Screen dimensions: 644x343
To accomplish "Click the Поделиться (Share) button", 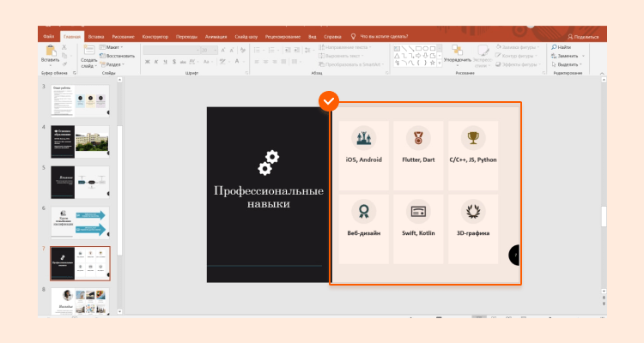I will pyautogui.click(x=585, y=37).
